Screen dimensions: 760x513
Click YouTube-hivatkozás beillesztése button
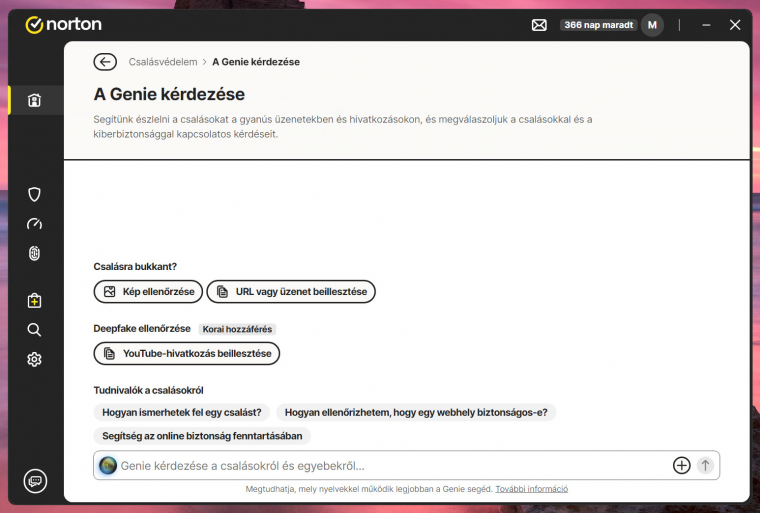click(187, 354)
